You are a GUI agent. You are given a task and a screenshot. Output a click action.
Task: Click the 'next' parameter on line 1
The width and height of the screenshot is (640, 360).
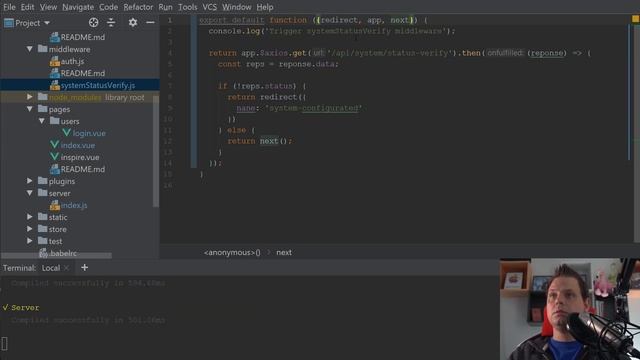pos(400,20)
